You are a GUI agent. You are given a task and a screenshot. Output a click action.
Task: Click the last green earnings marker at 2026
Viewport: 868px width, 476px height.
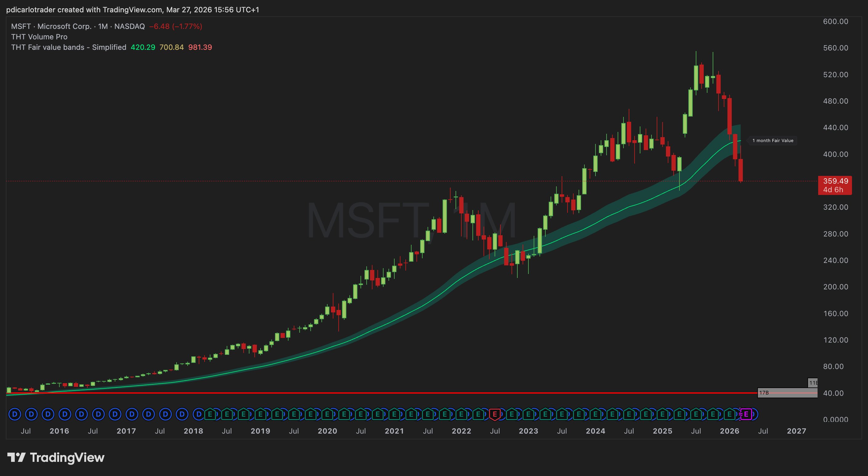pyautogui.click(x=730, y=414)
